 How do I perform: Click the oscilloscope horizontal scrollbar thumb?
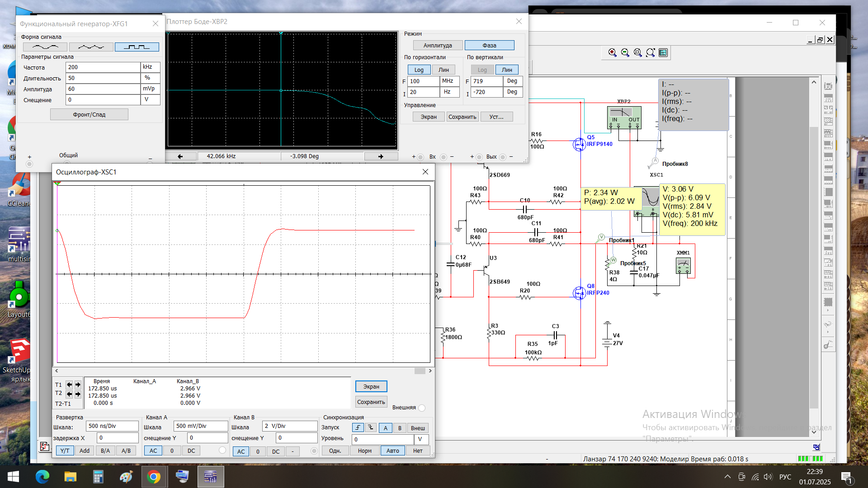420,371
